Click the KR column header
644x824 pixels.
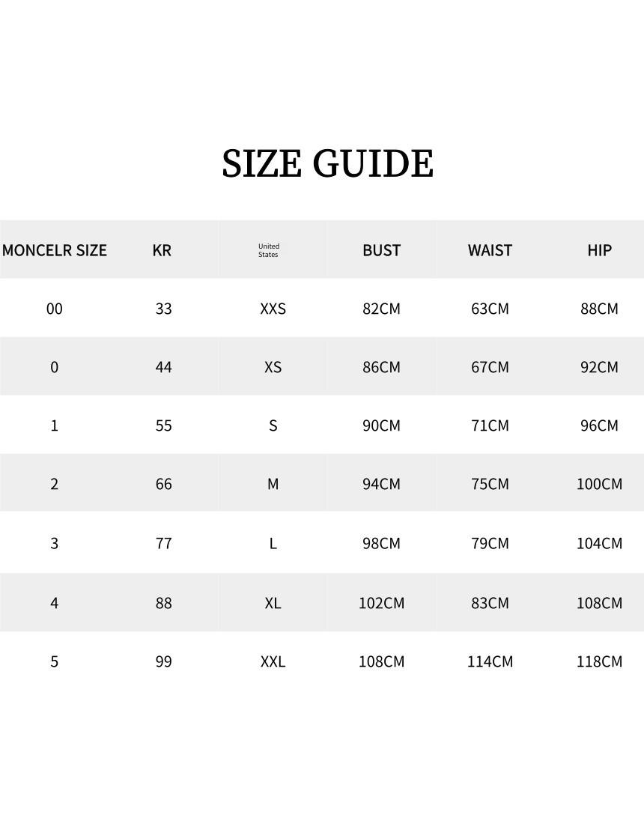(x=162, y=250)
